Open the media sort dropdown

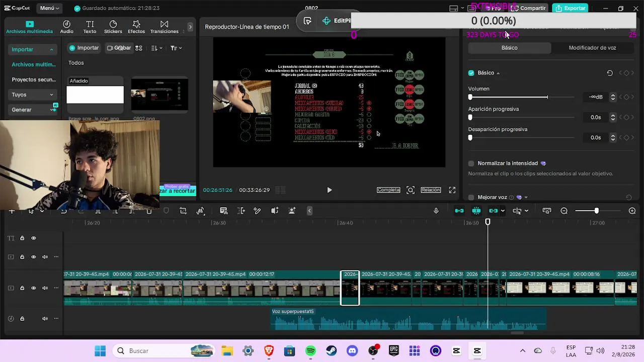(x=156, y=48)
